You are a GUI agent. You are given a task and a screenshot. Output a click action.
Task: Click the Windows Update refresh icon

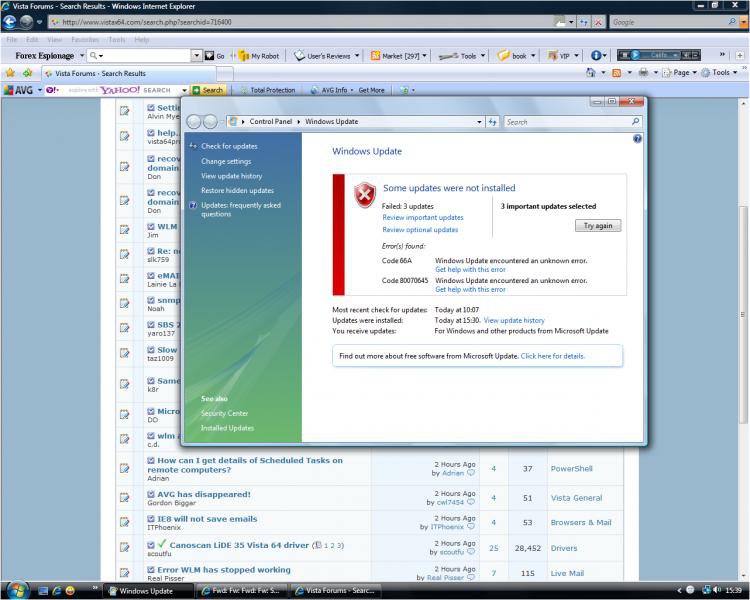(492, 122)
